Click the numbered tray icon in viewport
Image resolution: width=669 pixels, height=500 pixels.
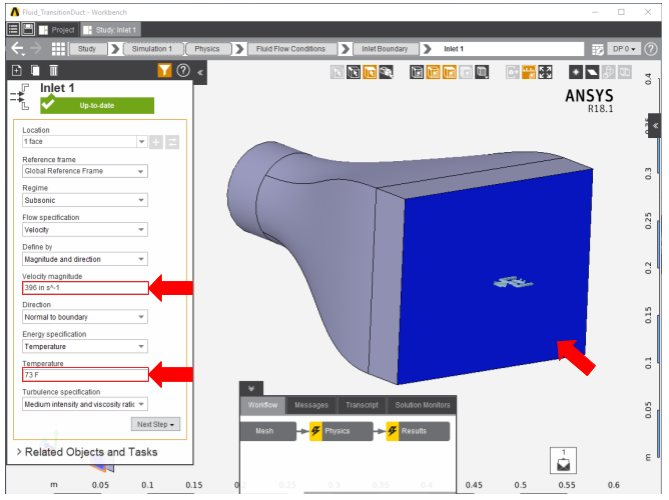(x=563, y=461)
